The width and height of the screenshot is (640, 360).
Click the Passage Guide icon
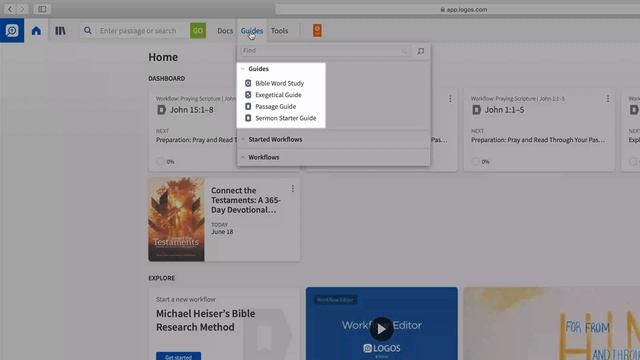248,106
